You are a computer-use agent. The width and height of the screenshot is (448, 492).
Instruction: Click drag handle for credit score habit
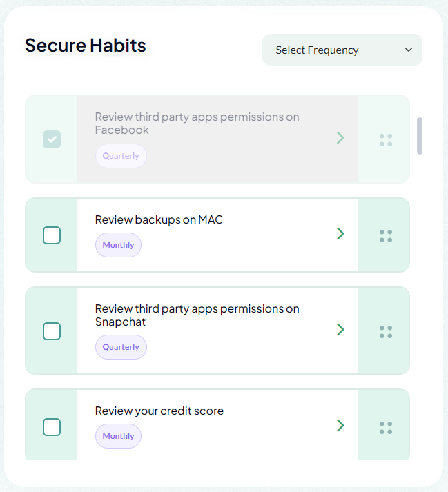click(x=386, y=428)
